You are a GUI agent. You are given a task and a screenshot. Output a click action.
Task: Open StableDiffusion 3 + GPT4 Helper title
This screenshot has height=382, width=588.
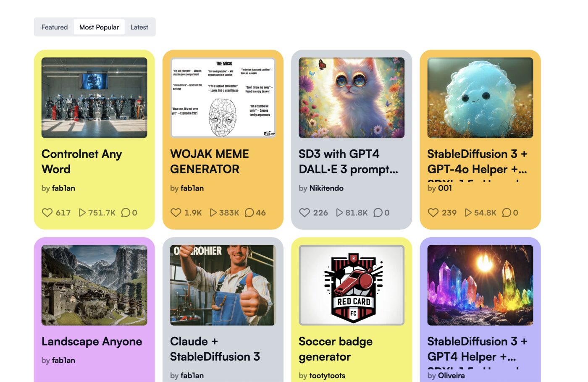coord(478,349)
